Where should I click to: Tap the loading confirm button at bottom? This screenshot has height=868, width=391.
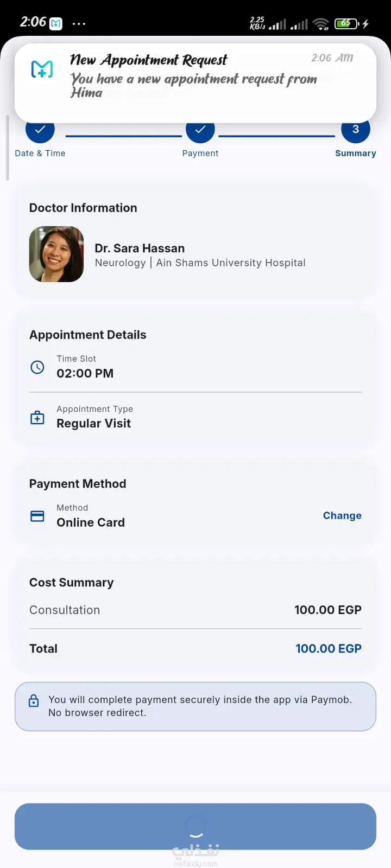(x=195, y=826)
